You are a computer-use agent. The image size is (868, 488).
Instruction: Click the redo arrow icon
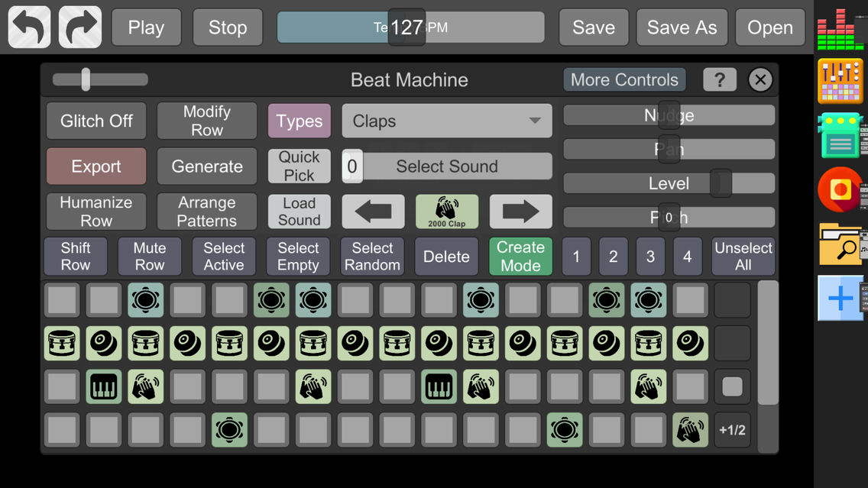(80, 27)
